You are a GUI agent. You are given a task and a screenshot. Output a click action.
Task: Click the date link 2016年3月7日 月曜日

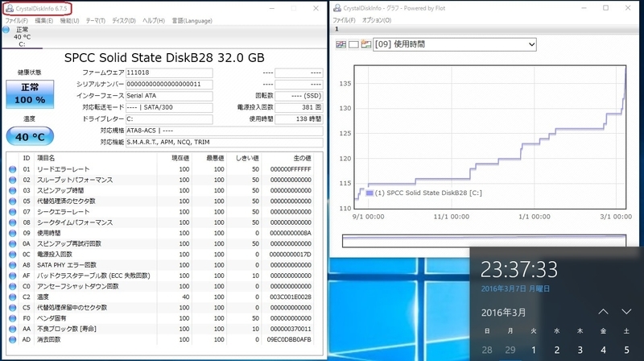click(515, 289)
